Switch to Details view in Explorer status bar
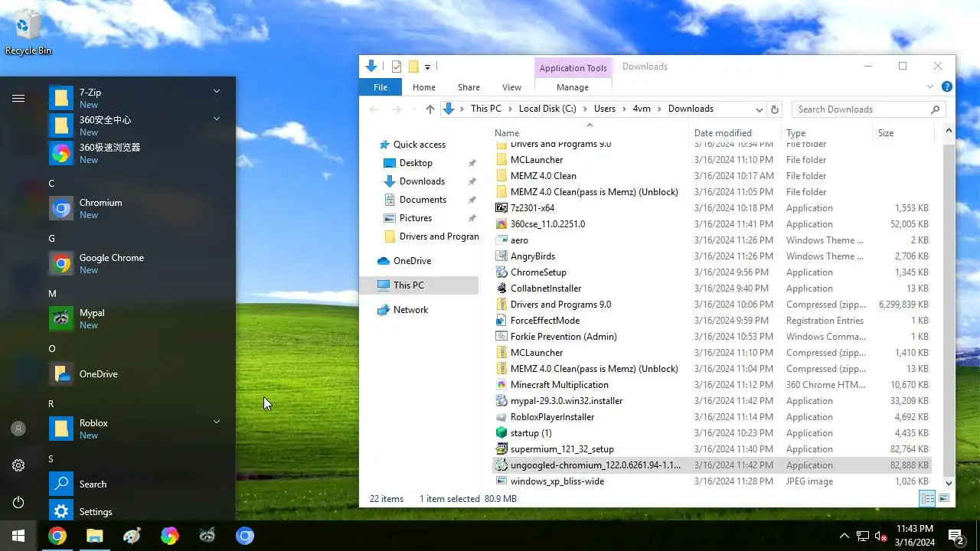The width and height of the screenshot is (980, 551). click(x=927, y=498)
